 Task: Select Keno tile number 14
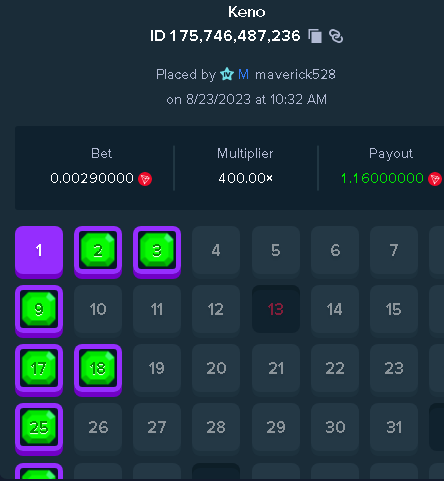335,310
